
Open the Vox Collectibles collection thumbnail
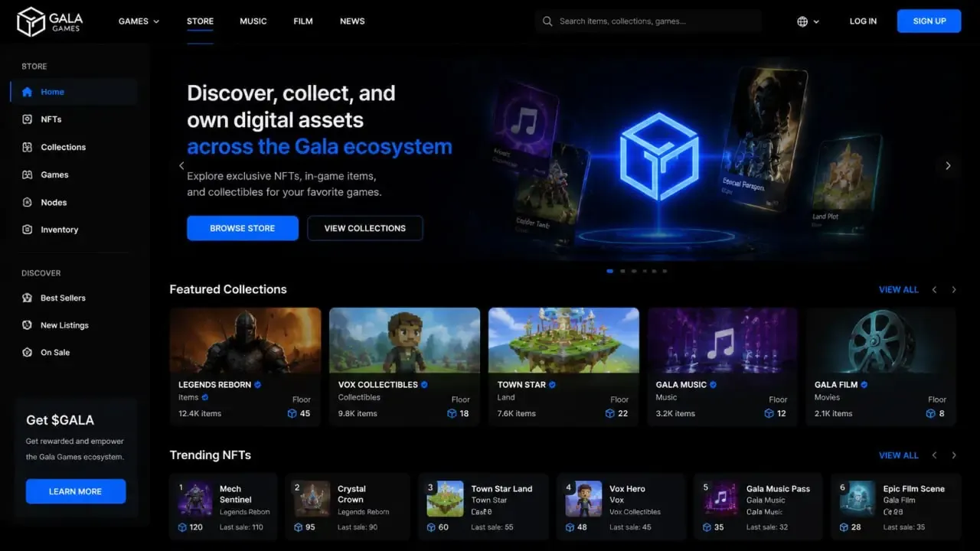(404, 341)
